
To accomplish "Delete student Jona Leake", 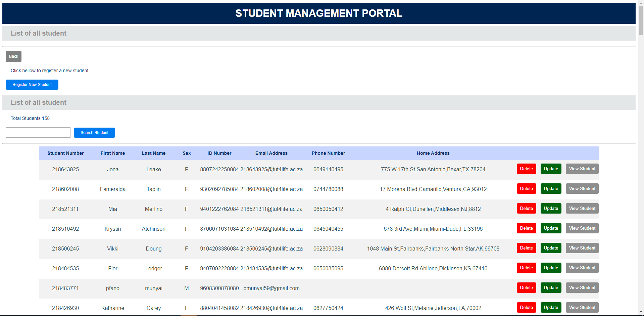I will 526,169.
